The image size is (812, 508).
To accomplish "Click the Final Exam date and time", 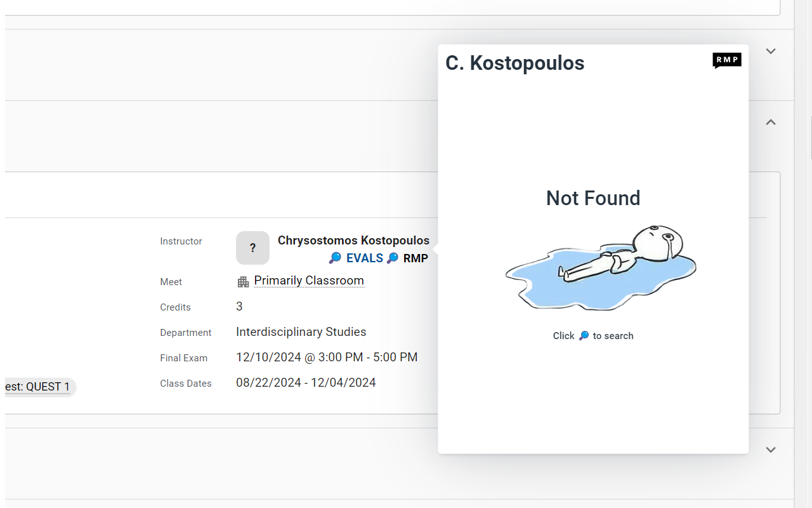I will pyautogui.click(x=327, y=358).
